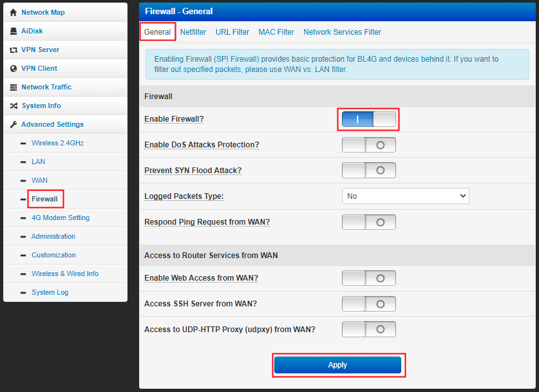Open the Logged Packets Type dropdown

[405, 196]
